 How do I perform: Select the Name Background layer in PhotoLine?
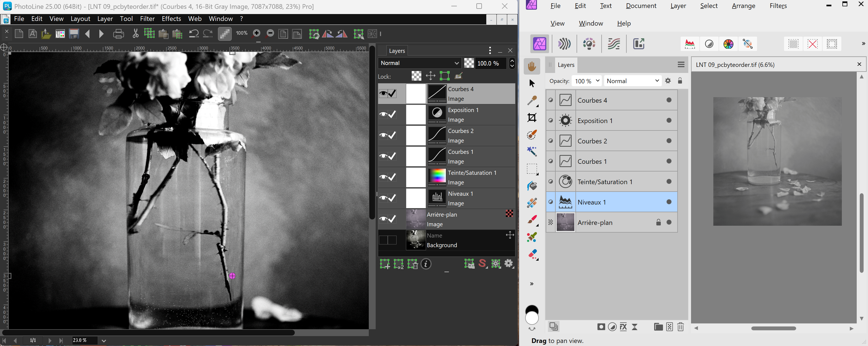pos(446,240)
